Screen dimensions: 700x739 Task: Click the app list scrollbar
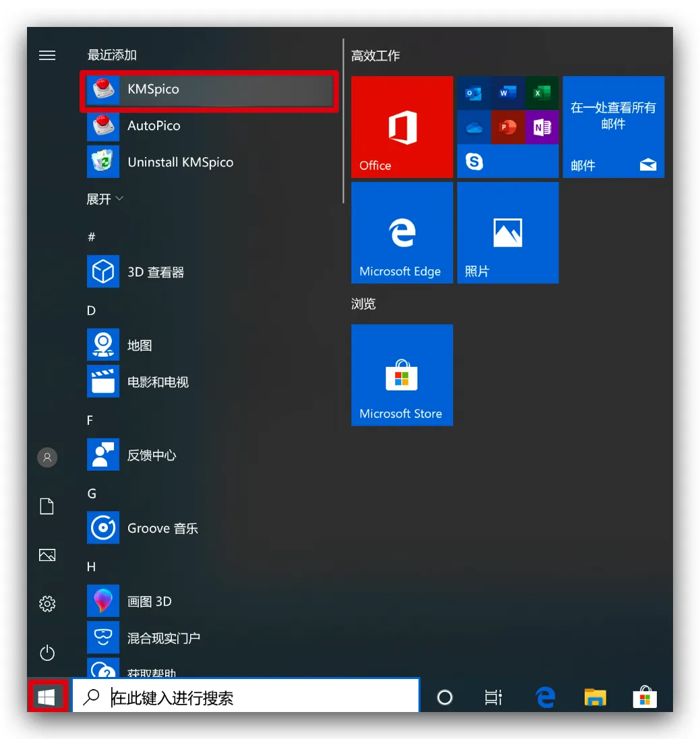tap(343, 121)
